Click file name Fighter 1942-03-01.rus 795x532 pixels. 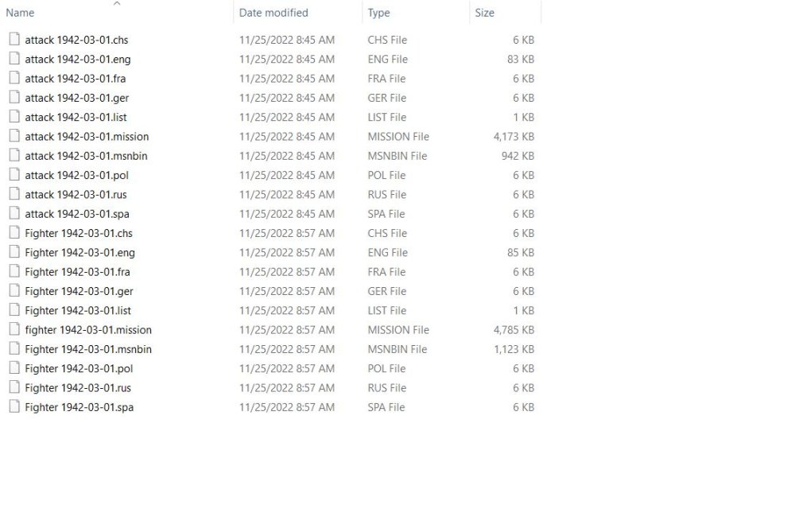point(78,387)
